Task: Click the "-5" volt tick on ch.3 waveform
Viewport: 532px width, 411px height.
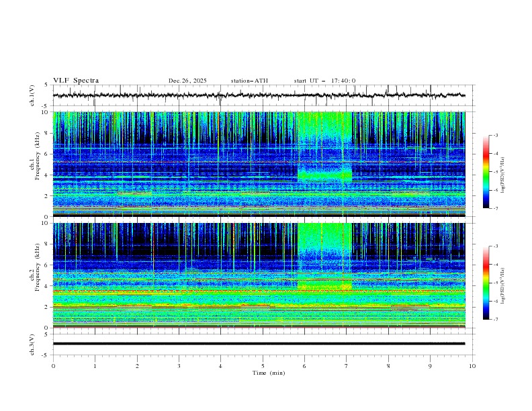Action: [46, 355]
